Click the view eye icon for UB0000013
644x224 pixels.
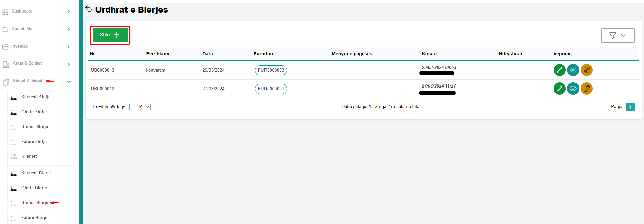[x=573, y=70]
